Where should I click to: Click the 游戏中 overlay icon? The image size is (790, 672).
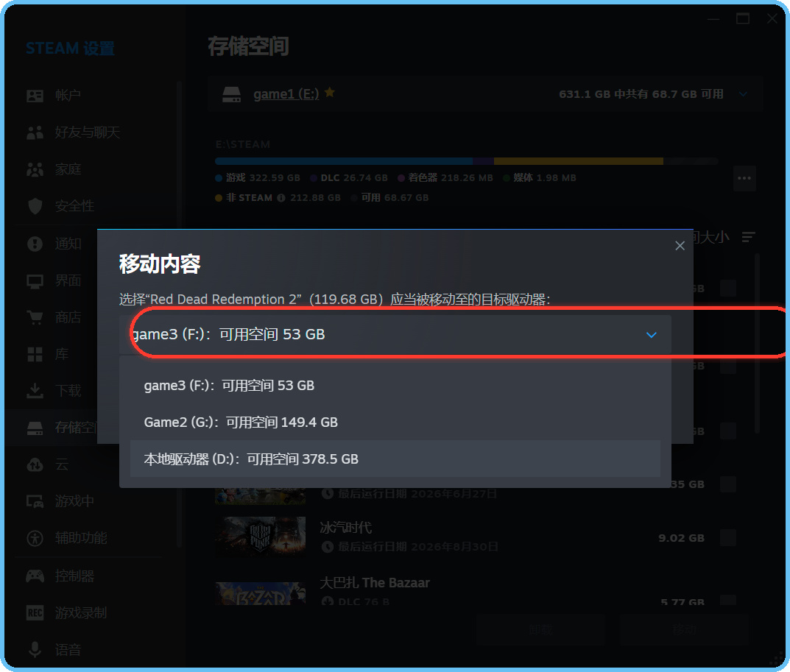click(x=35, y=501)
